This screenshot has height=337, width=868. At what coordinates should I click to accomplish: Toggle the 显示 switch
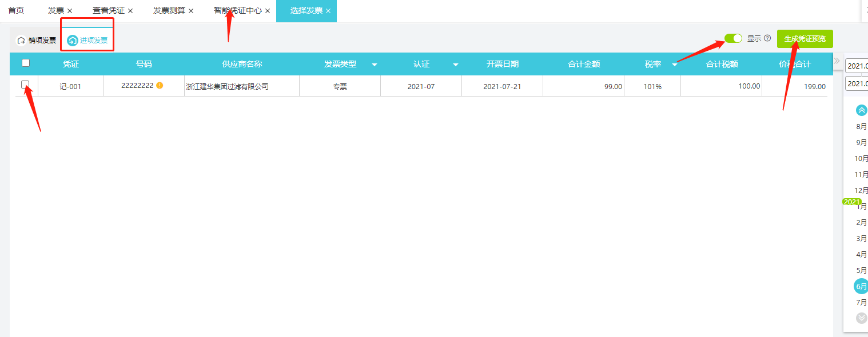point(733,38)
